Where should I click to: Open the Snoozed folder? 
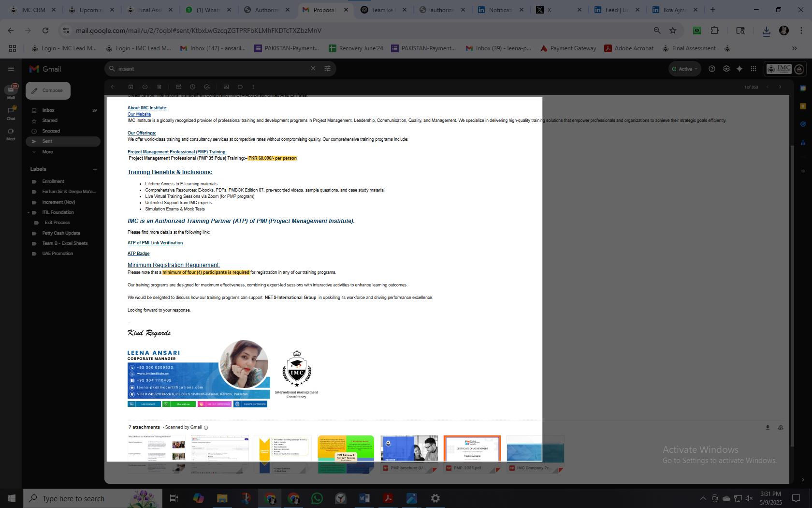pos(63,131)
